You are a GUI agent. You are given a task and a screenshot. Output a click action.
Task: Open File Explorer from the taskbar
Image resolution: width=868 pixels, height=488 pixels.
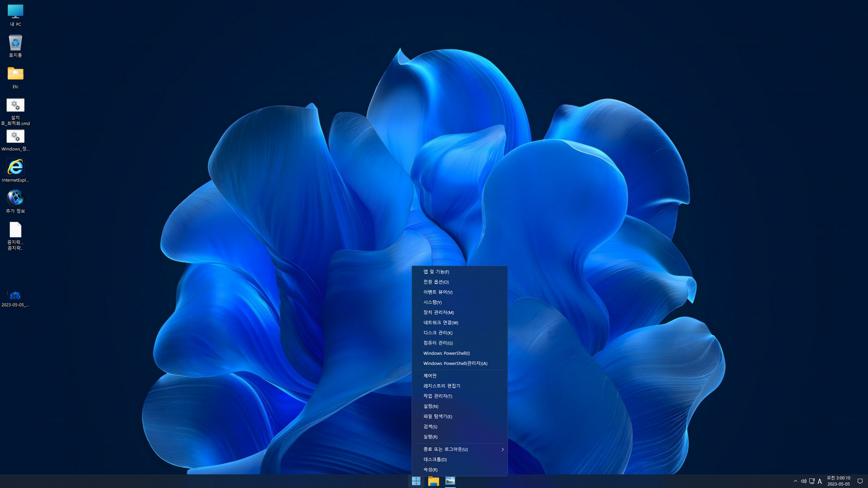pos(433,481)
